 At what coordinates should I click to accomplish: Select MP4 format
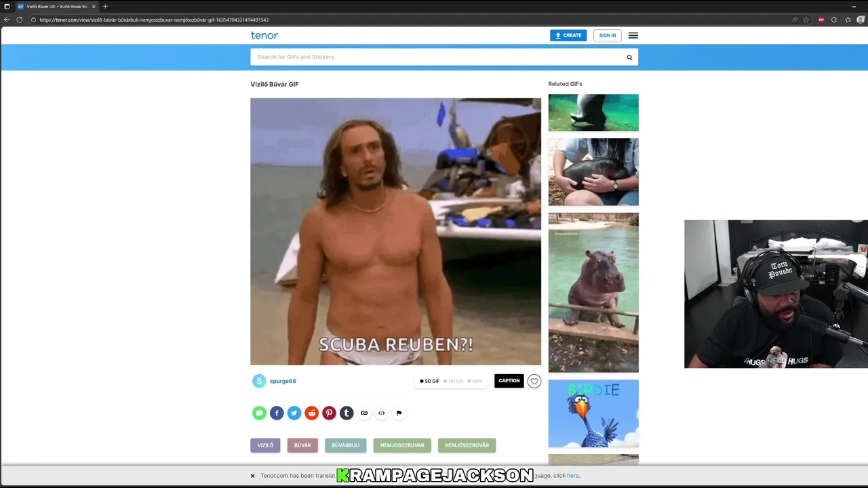point(475,381)
